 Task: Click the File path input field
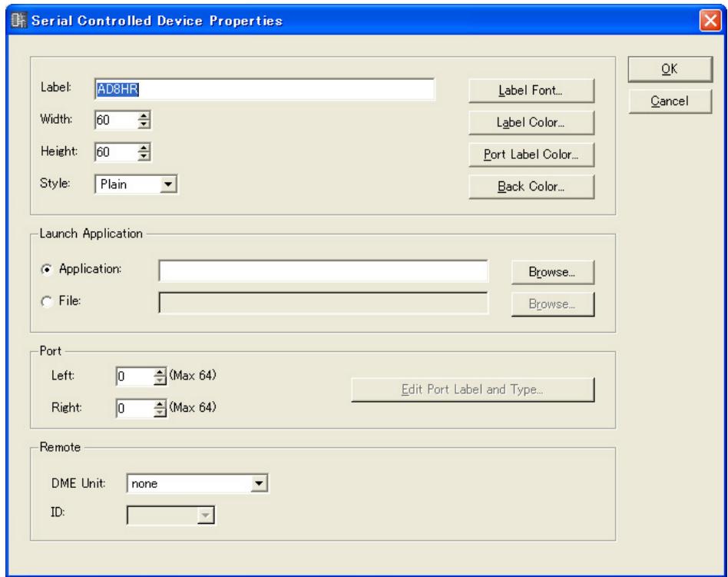pyautogui.click(x=323, y=303)
